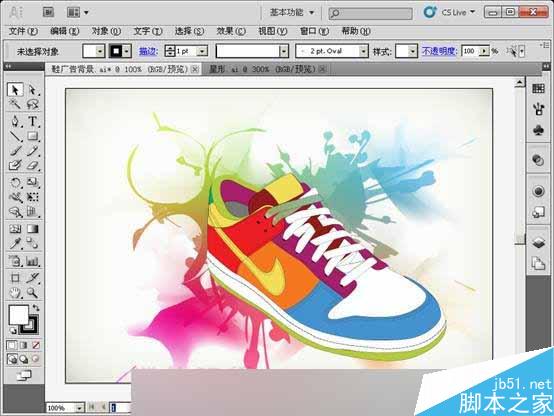Set paint mode to Color

tap(12, 345)
